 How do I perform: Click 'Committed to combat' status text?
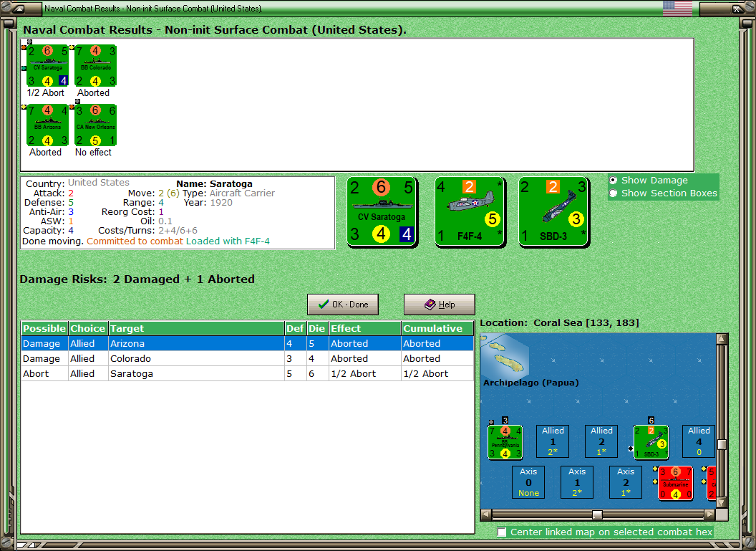(x=135, y=241)
